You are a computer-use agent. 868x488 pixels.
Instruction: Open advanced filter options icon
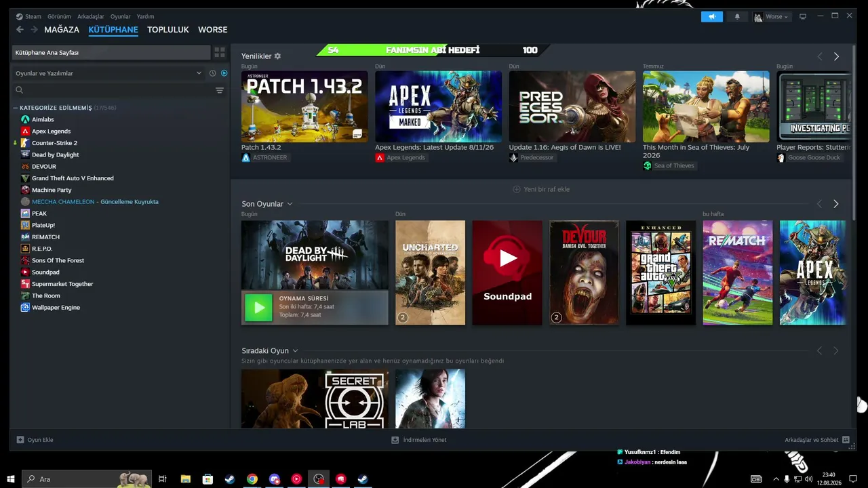[220, 90]
